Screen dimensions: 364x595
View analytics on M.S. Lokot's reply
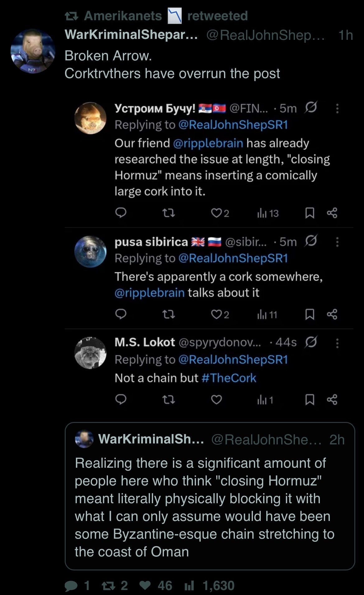pyautogui.click(x=265, y=400)
